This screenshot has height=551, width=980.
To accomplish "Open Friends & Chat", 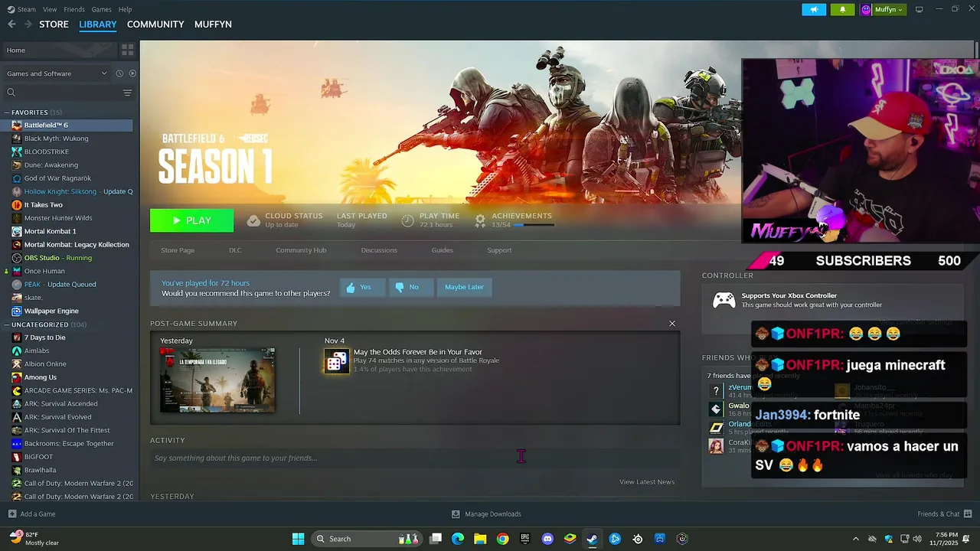I will [945, 514].
